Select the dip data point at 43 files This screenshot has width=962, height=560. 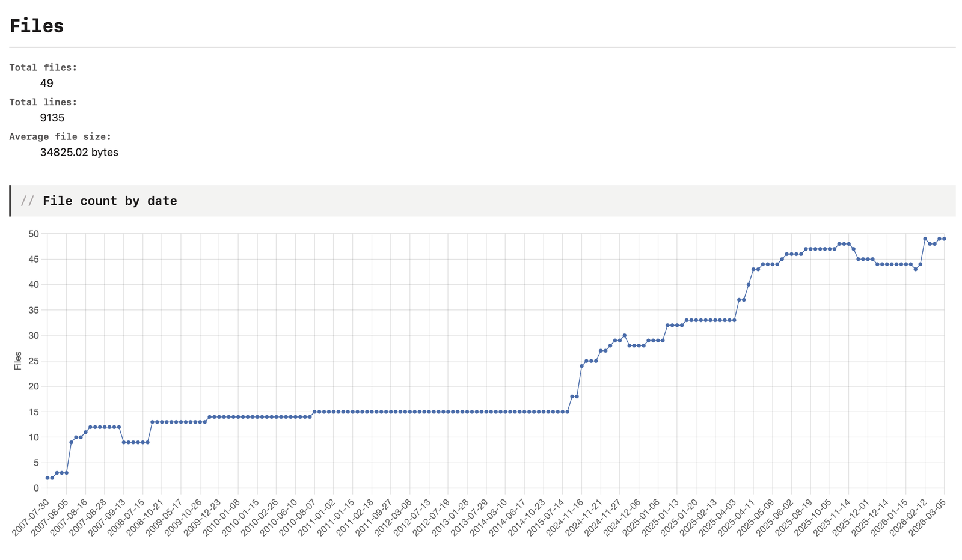pyautogui.click(x=915, y=269)
